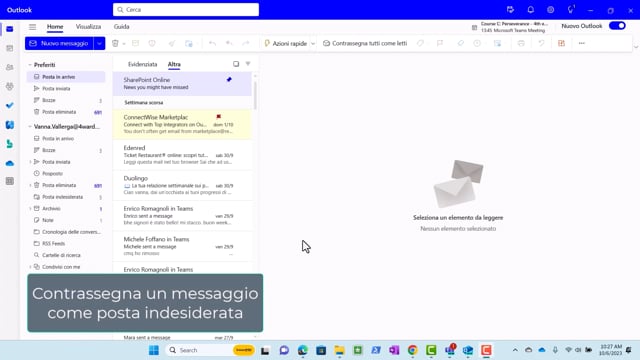Click the pin icon on SharePoint Online message
Screen dimensions: 640x360
(x=229, y=80)
